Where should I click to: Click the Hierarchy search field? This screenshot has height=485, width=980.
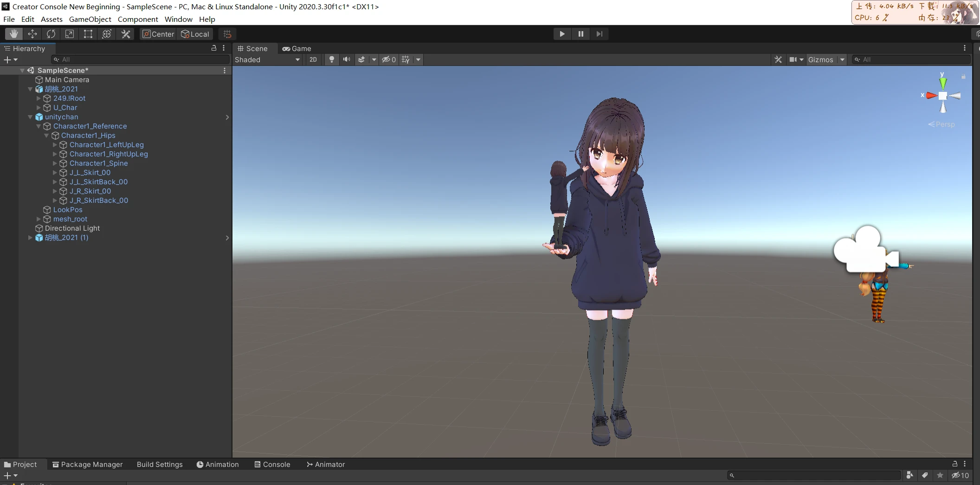[x=142, y=59]
